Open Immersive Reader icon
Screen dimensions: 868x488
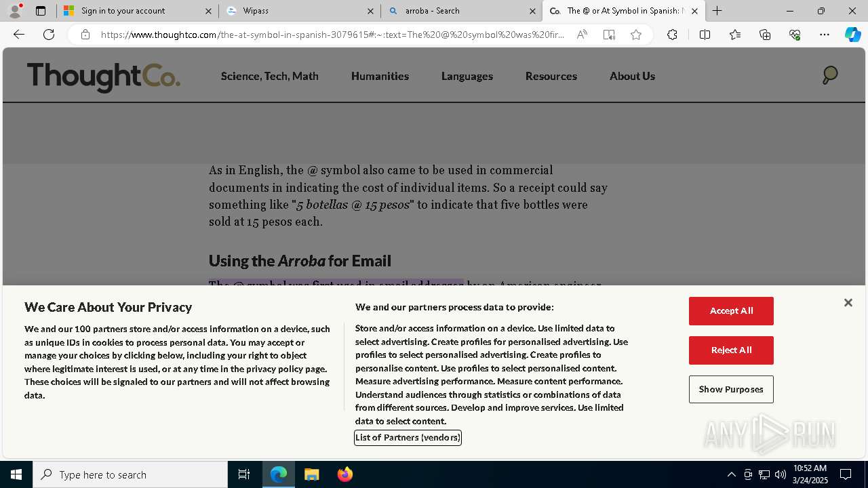(x=609, y=35)
